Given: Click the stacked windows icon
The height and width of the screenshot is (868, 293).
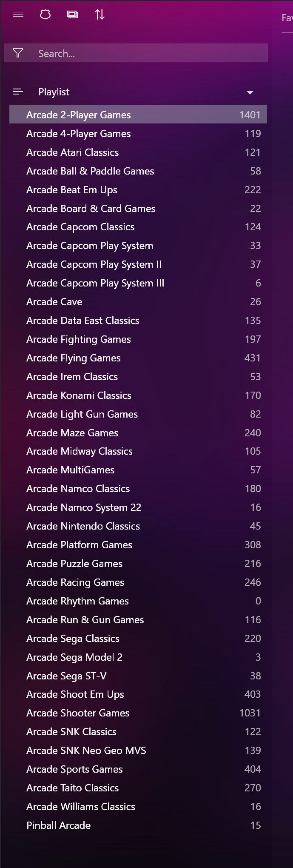Looking at the screenshot, I should 73,15.
